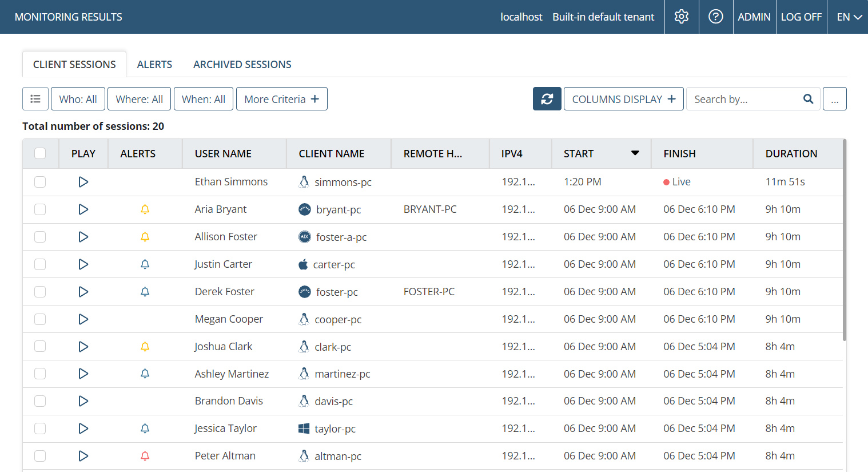Open the EN language dropdown
Viewport: 868px width, 472px height.
pos(849,17)
